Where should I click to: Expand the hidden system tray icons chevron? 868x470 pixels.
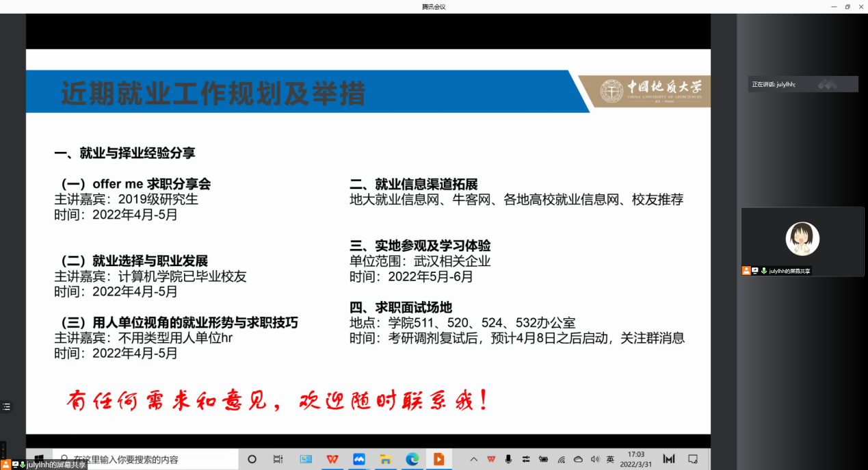473,459
